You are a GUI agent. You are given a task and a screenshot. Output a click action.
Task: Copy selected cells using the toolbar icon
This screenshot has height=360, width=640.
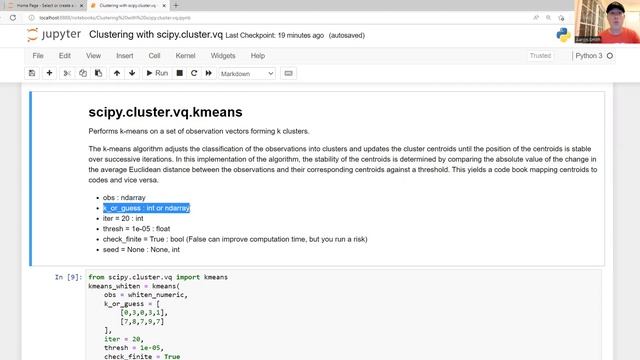tap(83, 73)
